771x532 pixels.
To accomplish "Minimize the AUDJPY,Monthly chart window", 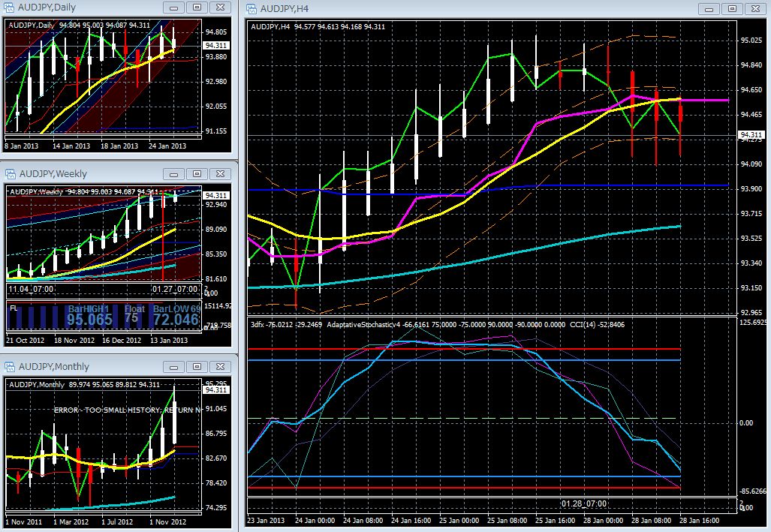I will click(x=173, y=367).
